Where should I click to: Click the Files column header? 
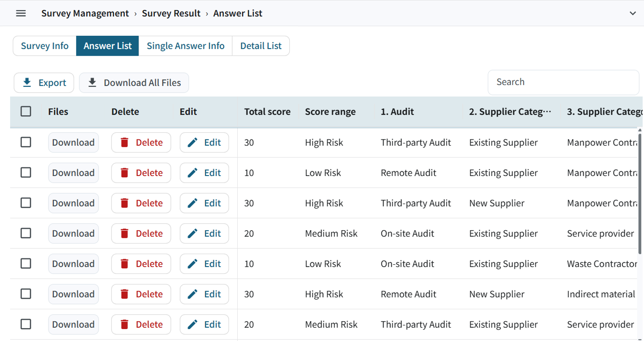click(58, 112)
